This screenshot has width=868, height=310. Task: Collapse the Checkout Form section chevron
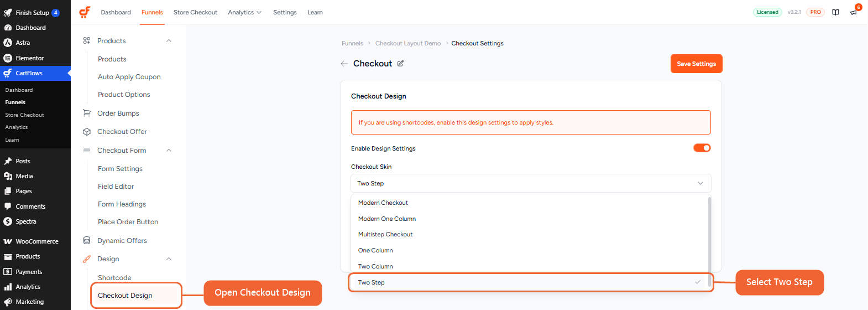coord(169,151)
